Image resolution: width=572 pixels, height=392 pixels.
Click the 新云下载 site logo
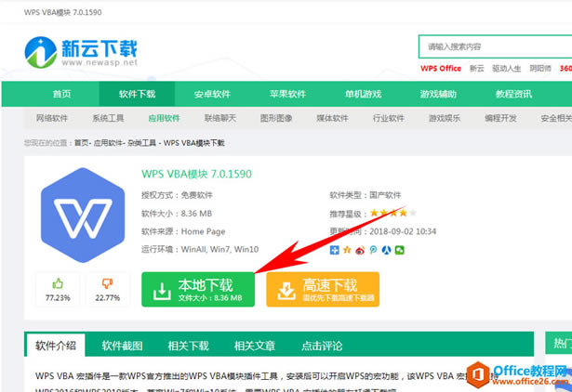(81, 52)
